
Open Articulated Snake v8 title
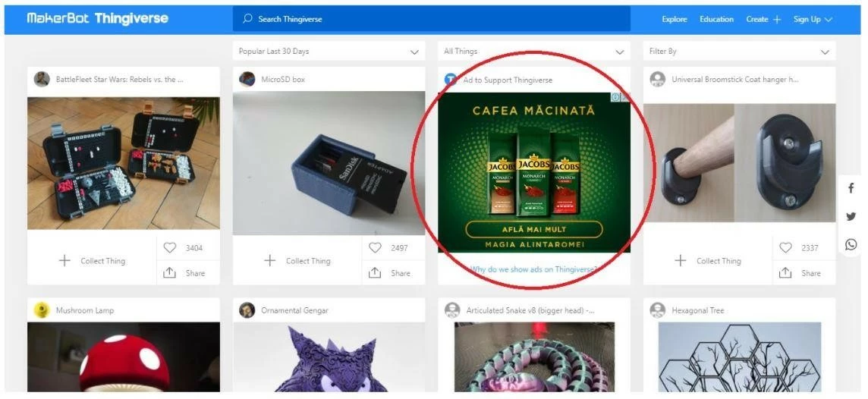[x=530, y=310]
